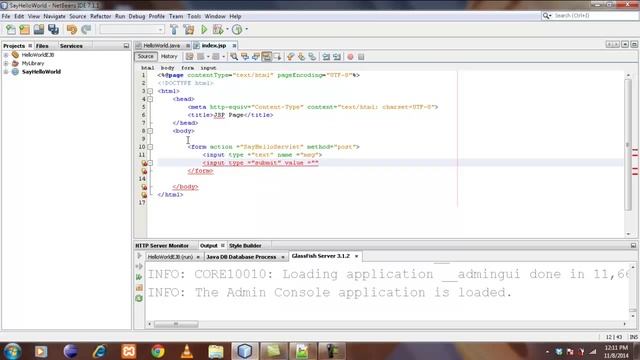This screenshot has height=360, width=640.
Task: Click editor Find Selection magnifier icon
Action: click(234, 57)
